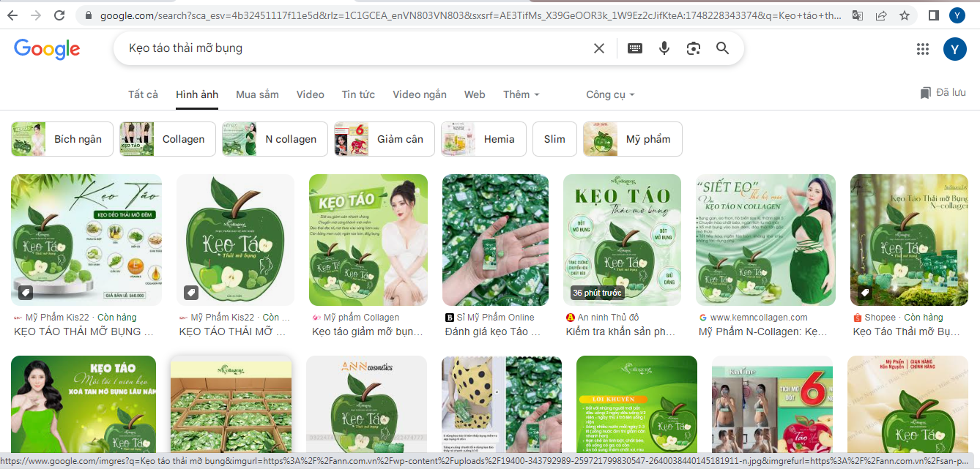980x472 pixels.
Task: Open the Đã lưu saved collections
Action: click(945, 92)
